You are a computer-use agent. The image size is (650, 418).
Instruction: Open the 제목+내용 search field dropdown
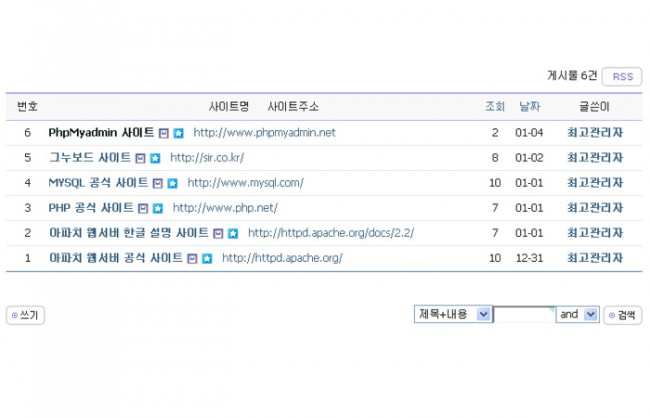point(453,314)
